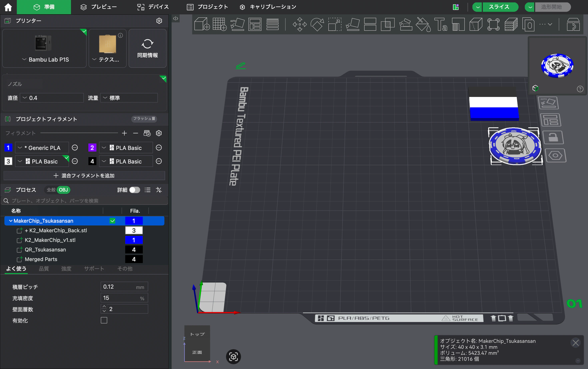Enable the 有効化 checkbox

point(104,320)
